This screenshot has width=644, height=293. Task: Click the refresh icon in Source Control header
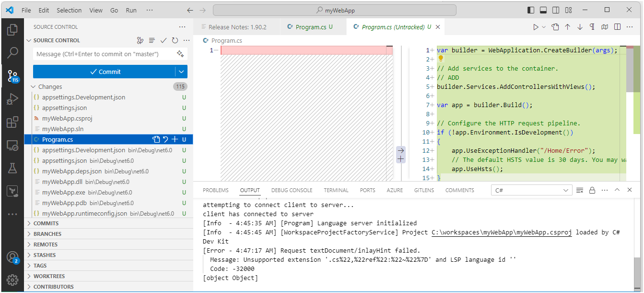pyautogui.click(x=175, y=40)
